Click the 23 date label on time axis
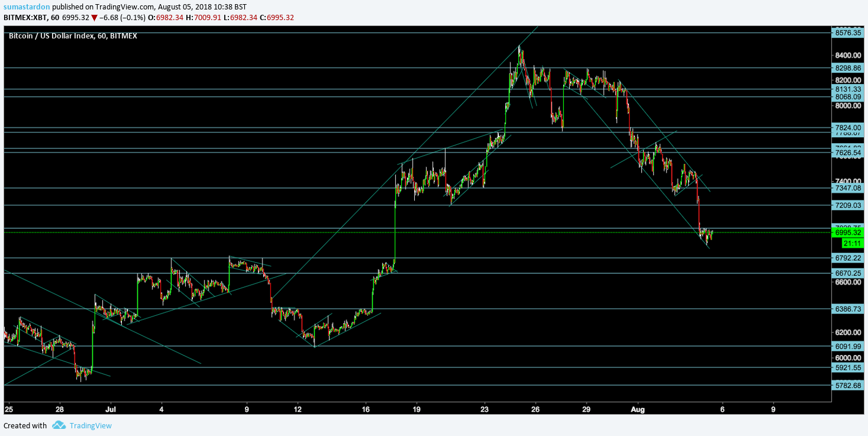 tap(485, 409)
